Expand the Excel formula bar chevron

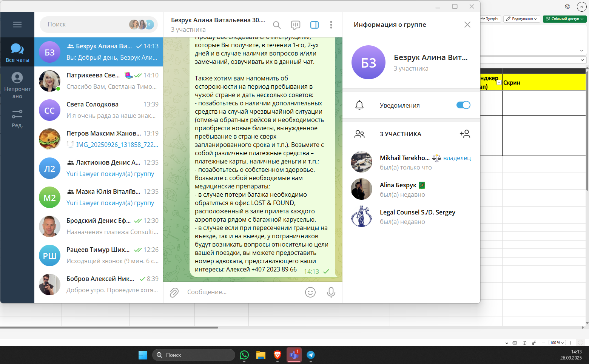click(x=582, y=60)
